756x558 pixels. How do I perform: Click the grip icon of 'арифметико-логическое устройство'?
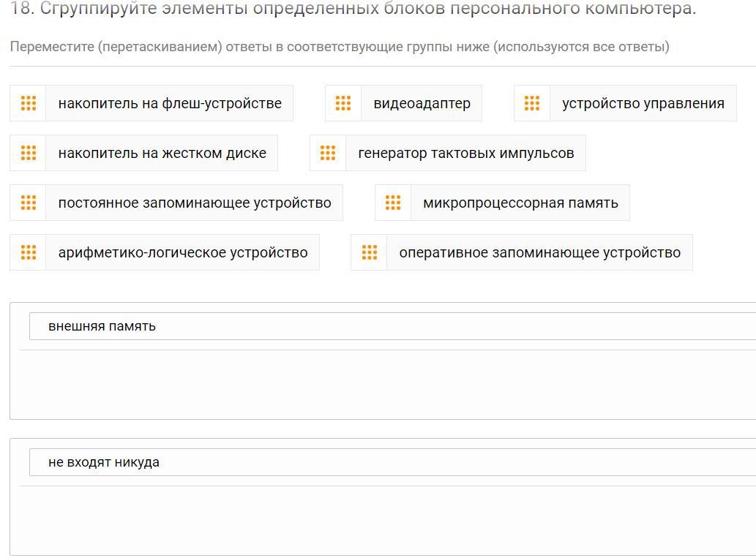(29, 252)
